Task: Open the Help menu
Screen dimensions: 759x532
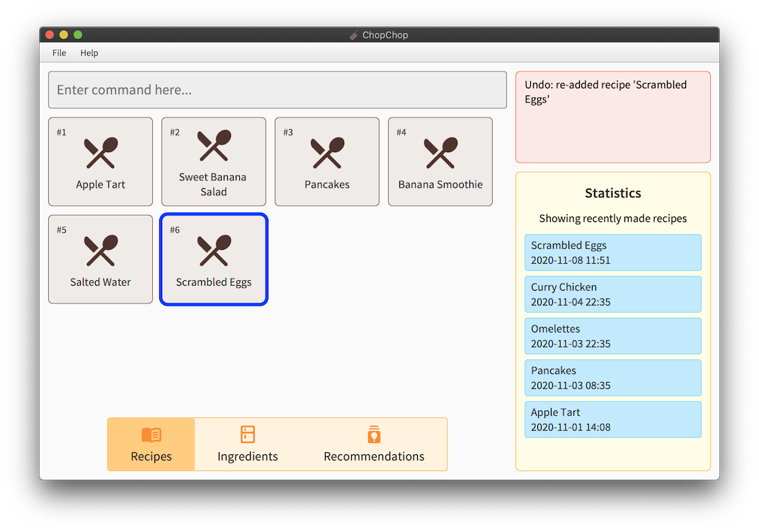Action: point(89,53)
